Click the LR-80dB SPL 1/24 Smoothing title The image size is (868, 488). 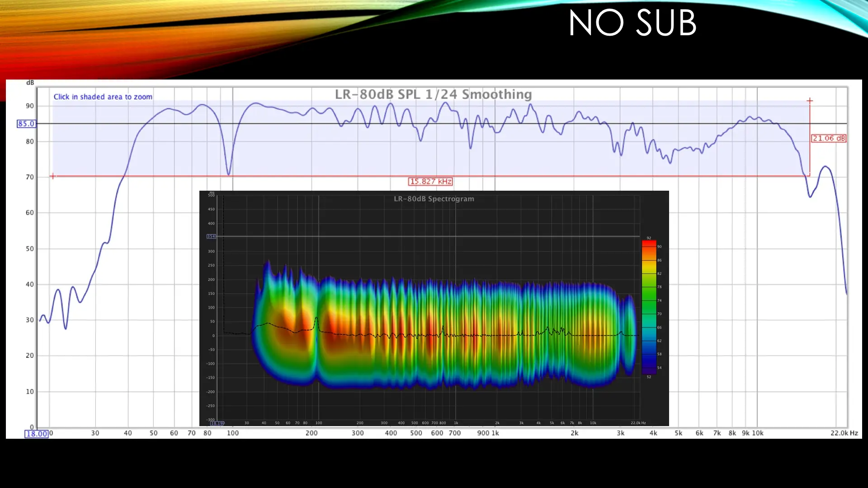(x=433, y=94)
